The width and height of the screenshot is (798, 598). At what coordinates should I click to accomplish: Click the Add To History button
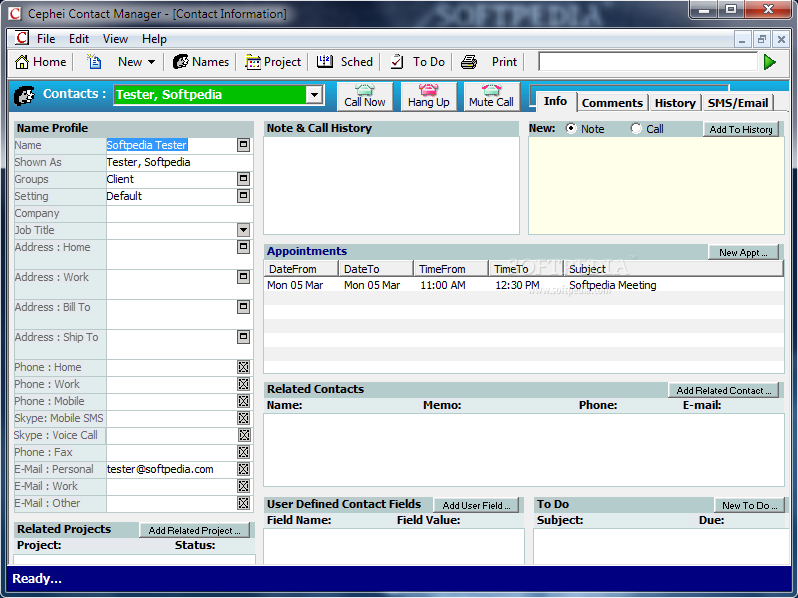741,129
